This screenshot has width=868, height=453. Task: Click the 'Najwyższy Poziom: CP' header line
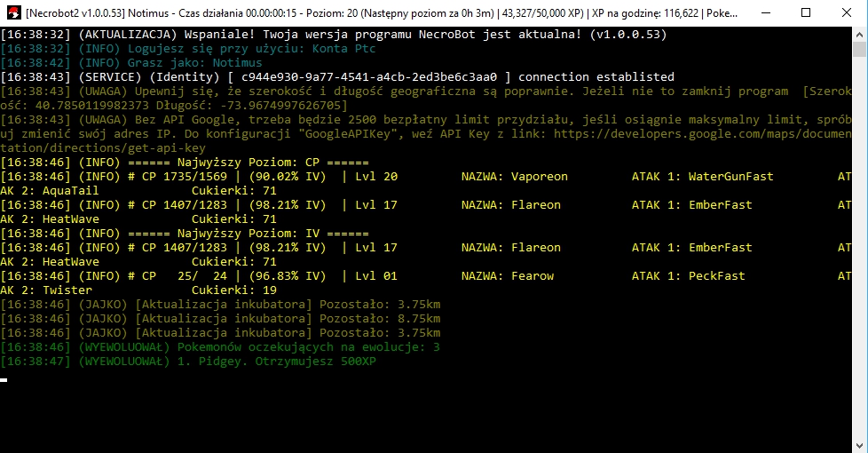(185, 163)
